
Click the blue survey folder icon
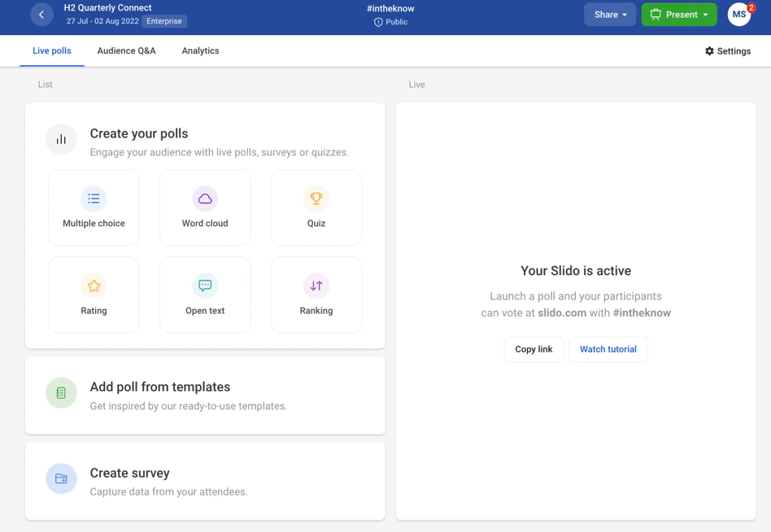[x=62, y=478]
